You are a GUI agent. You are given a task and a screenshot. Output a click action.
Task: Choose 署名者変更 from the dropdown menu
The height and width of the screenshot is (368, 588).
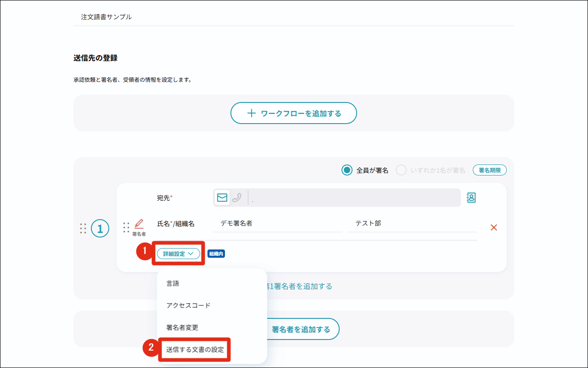[x=182, y=328]
